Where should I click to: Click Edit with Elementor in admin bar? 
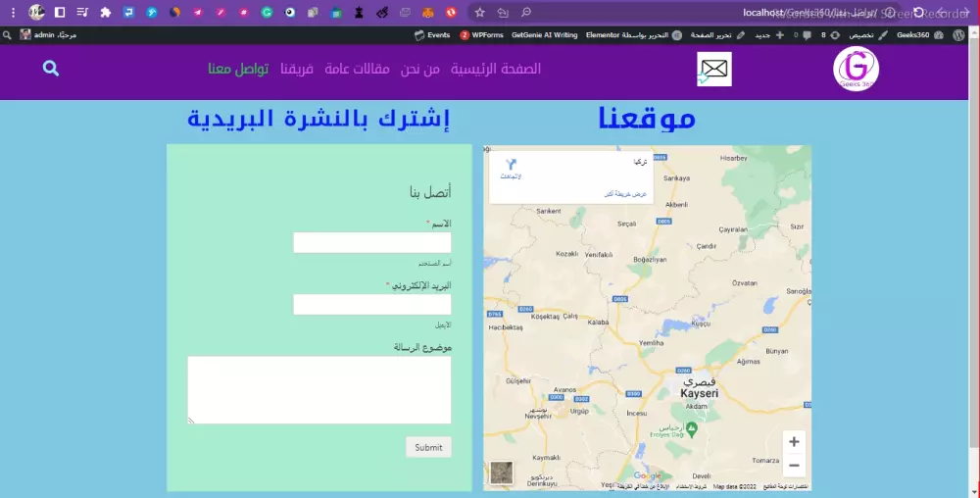click(634, 35)
